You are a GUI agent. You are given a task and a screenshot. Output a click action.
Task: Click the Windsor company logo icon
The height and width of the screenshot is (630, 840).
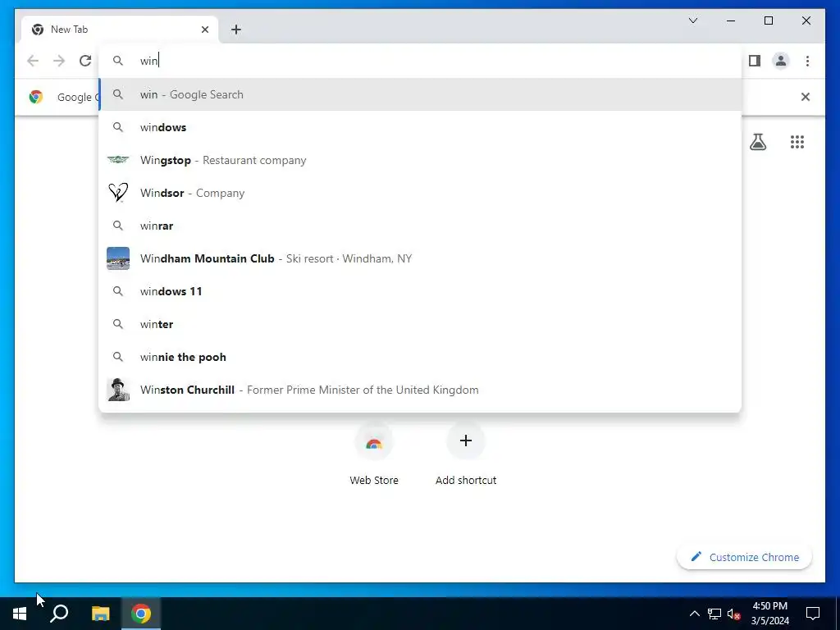[118, 192]
